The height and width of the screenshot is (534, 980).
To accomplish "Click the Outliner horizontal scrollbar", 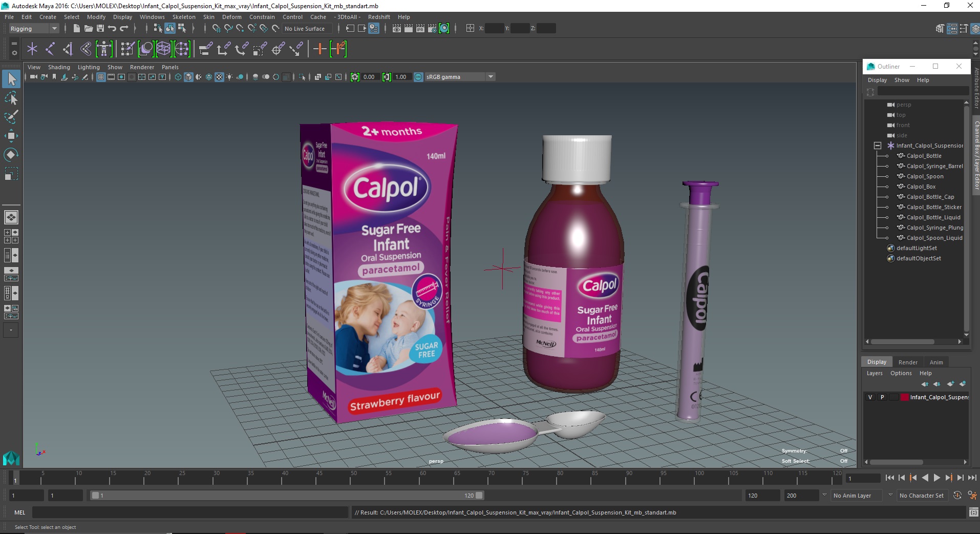I will (902, 342).
